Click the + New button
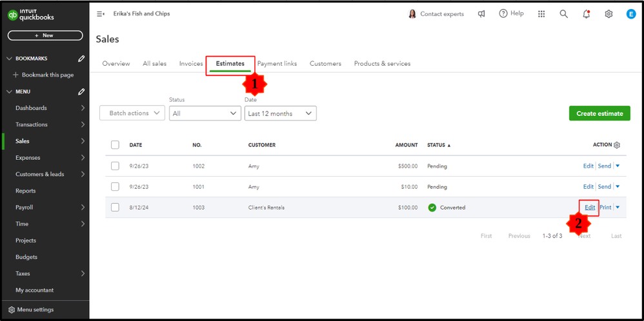644x321 pixels. pyautogui.click(x=45, y=35)
